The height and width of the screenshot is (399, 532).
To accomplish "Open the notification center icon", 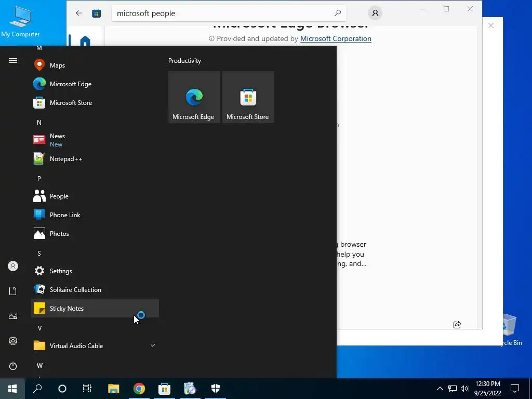I will pos(515,389).
